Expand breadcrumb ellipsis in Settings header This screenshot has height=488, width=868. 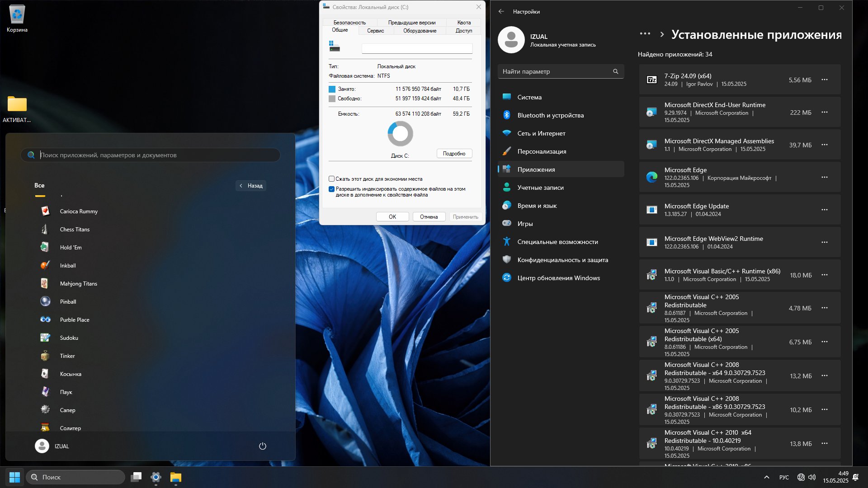point(645,34)
